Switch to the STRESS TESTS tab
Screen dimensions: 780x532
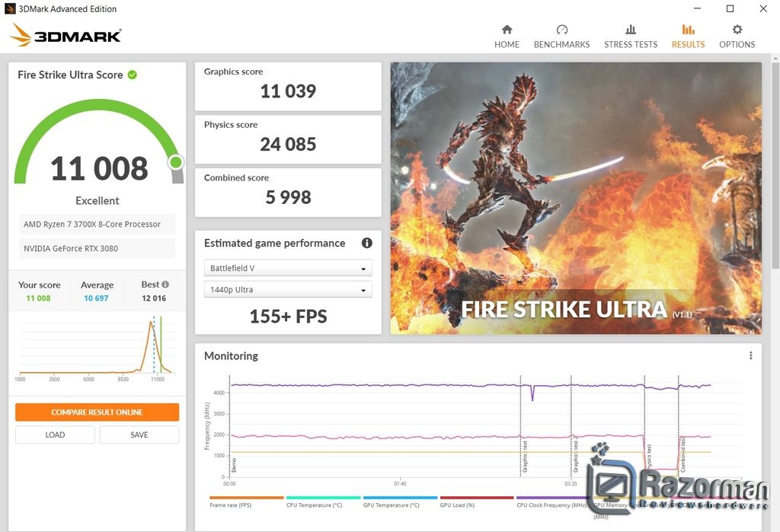pyautogui.click(x=630, y=37)
